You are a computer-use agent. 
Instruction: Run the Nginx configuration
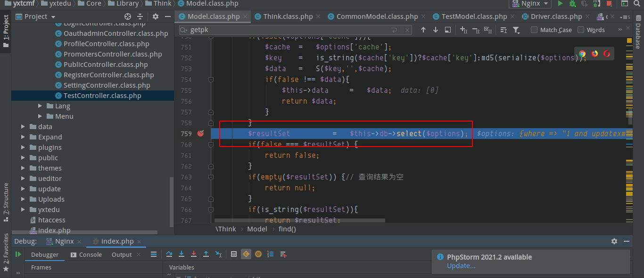(560, 3)
